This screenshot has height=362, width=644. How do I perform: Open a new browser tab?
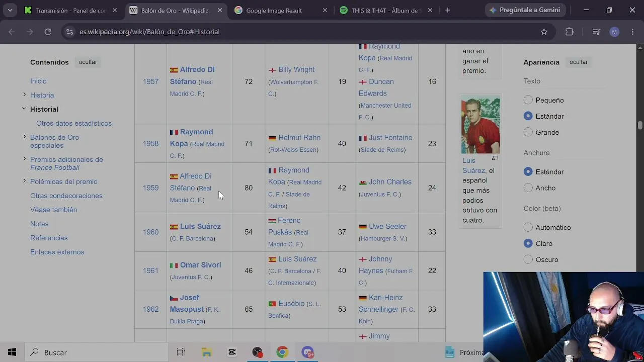point(448,10)
